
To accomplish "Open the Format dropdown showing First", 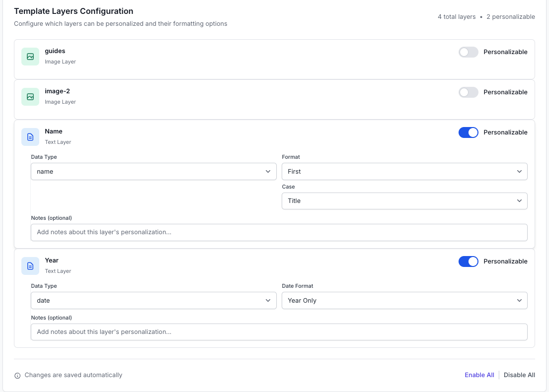I will (404, 172).
